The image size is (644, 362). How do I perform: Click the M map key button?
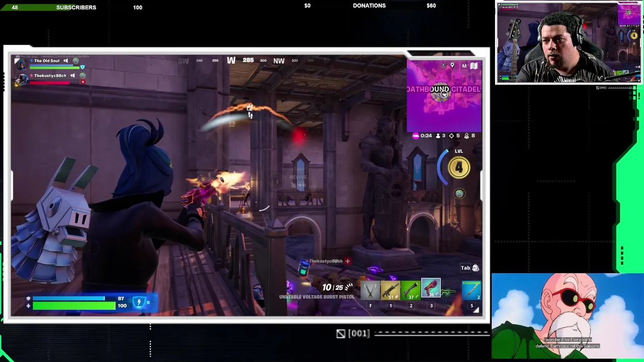pyautogui.click(x=464, y=66)
